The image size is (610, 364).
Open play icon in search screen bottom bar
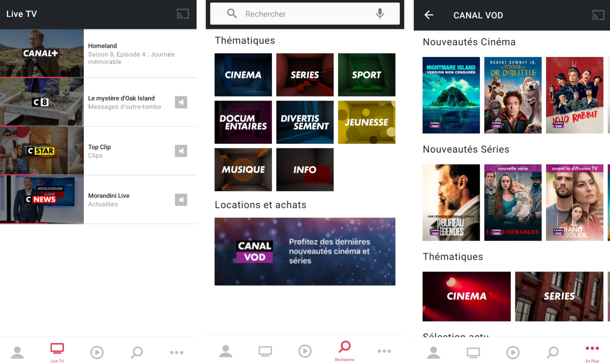tap(305, 351)
